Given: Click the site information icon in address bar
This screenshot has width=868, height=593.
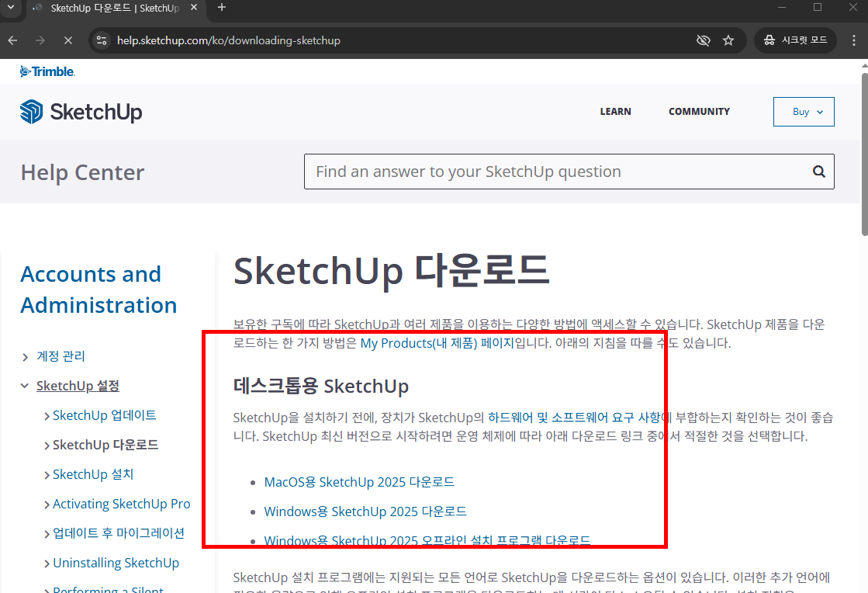Looking at the screenshot, I should coord(102,40).
